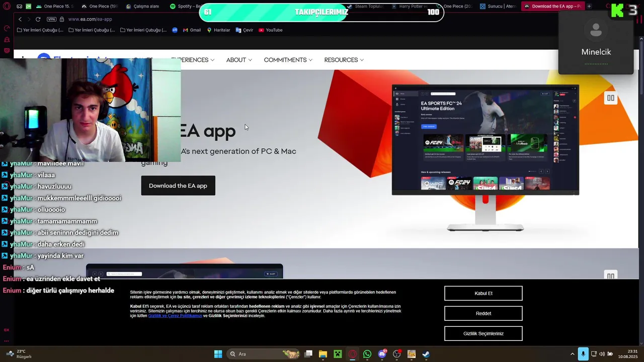The height and width of the screenshot is (362, 644).
Task: Follow the Gizlilik ve Çerez Politikamızı link
Action: coord(175,316)
